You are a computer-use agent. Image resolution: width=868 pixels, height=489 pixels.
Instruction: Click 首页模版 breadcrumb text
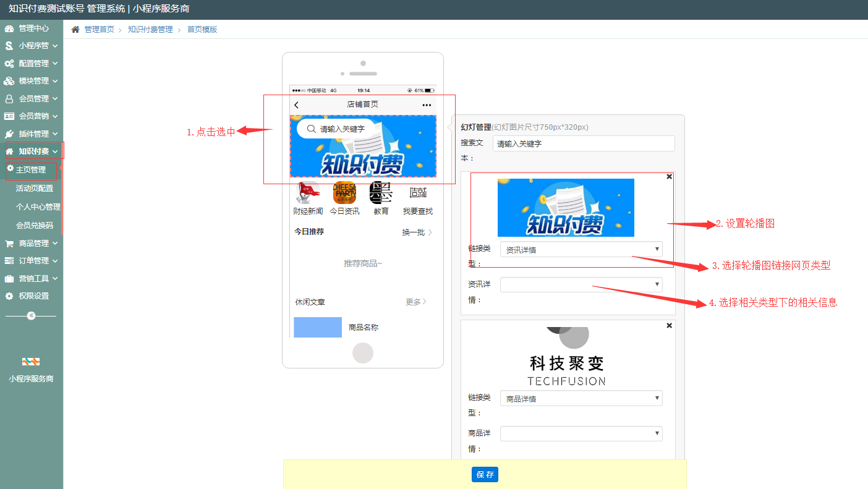tap(202, 30)
